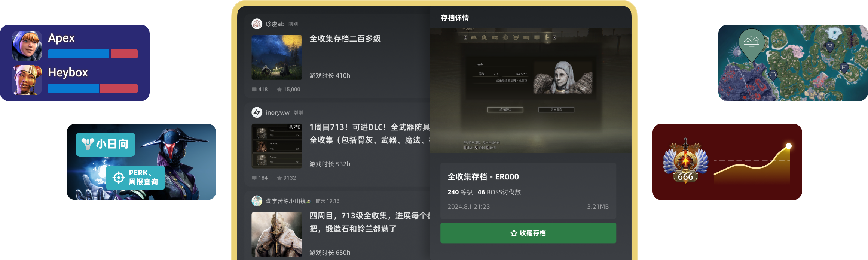
Task: Click the Apex blue-red win rate bar
Action: 93,54
